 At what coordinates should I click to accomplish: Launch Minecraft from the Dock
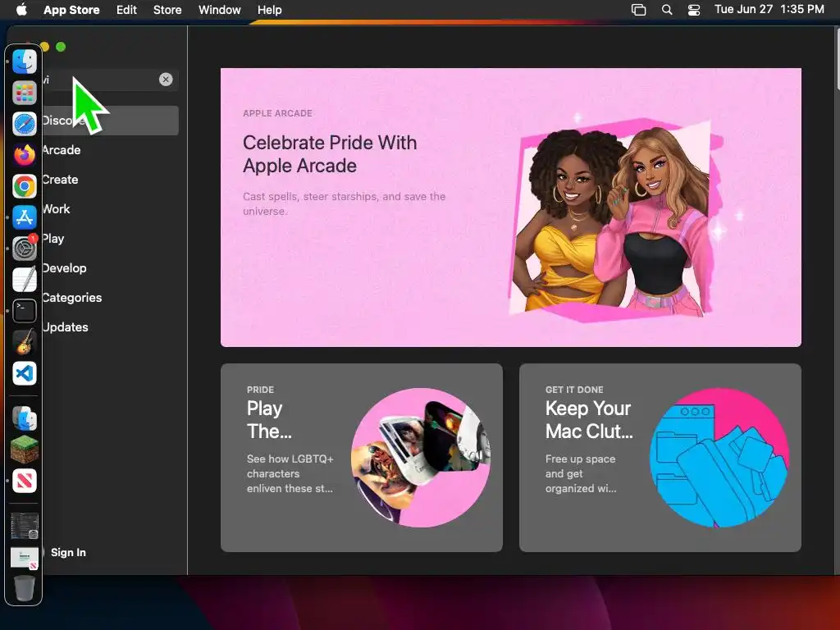pos(24,450)
